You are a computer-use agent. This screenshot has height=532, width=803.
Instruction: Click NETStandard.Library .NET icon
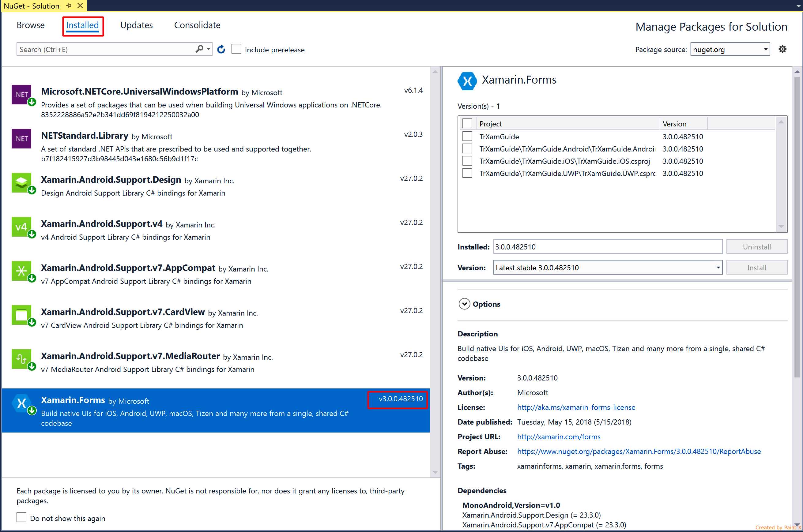coord(21,139)
